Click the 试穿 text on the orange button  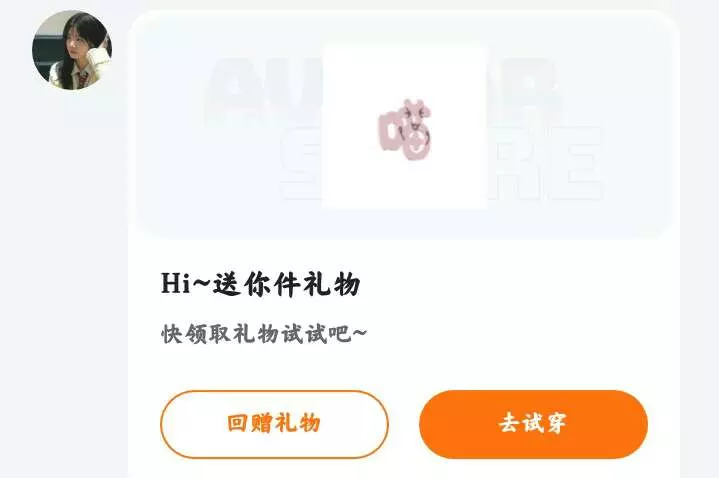click(545, 423)
